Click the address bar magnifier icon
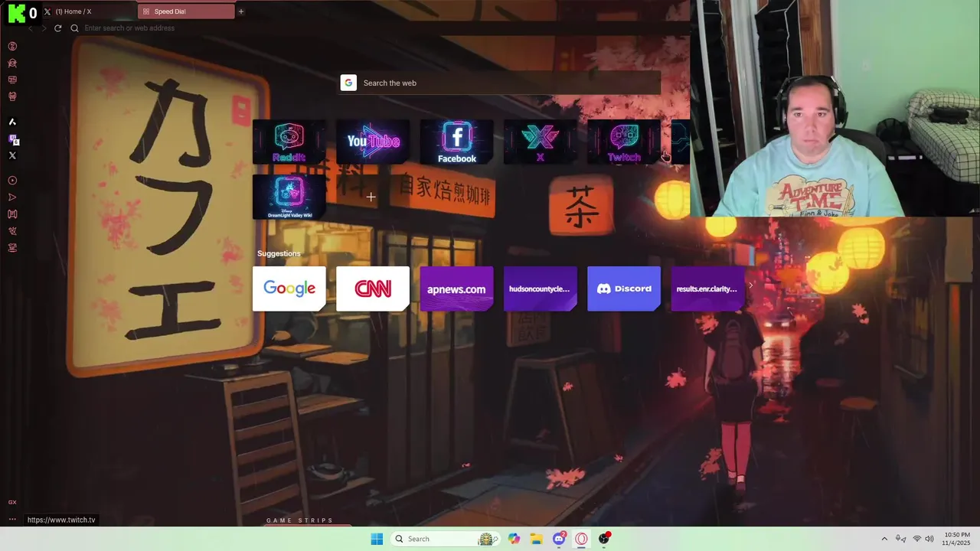Screen dimensions: 980x551 click(74, 28)
